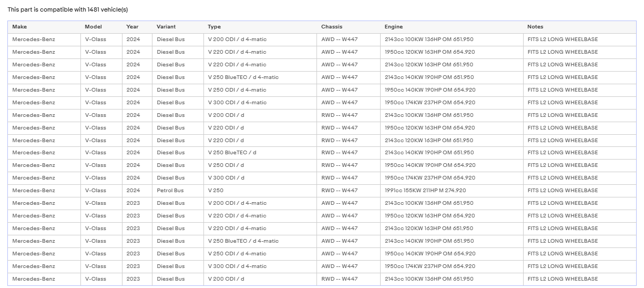This screenshot has height=288, width=644.
Task: Select the Petrol Bus variant cell
Action: pos(178,191)
